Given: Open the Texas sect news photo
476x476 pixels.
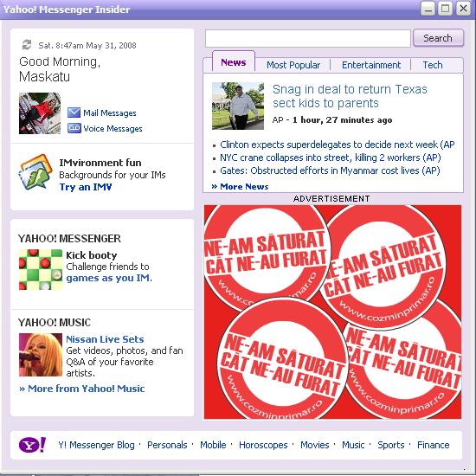Looking at the screenshot, I should coord(238,106).
